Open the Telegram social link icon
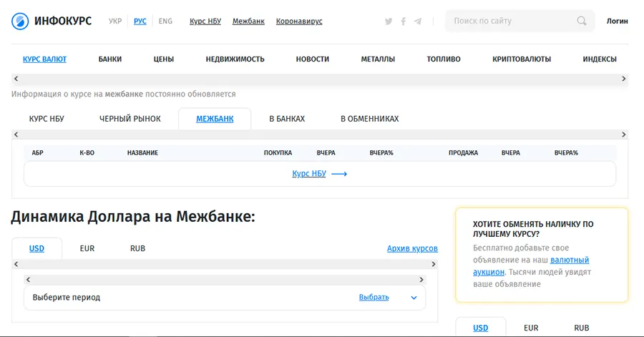The width and height of the screenshot is (644, 337). coord(418,21)
